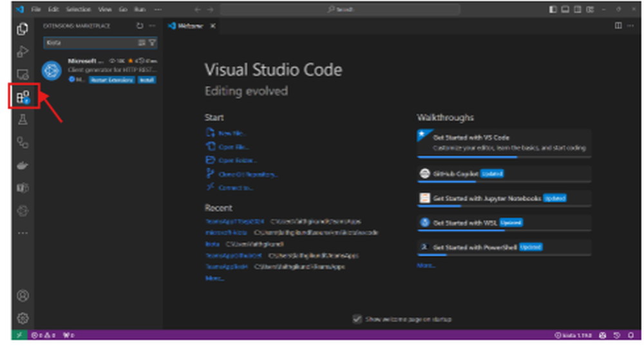Viewport: 644px width, 349px height.
Task: Open the Accounts menu icon
Action: 23,296
